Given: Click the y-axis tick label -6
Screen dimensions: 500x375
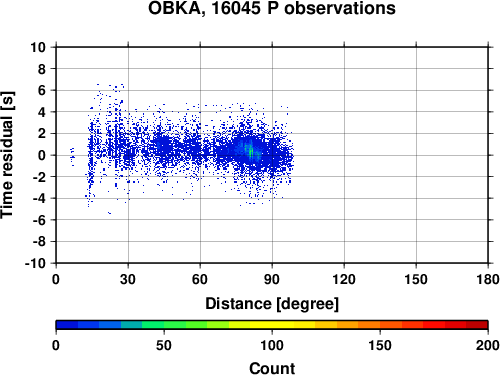Looking at the screenshot, I should 39,220.
